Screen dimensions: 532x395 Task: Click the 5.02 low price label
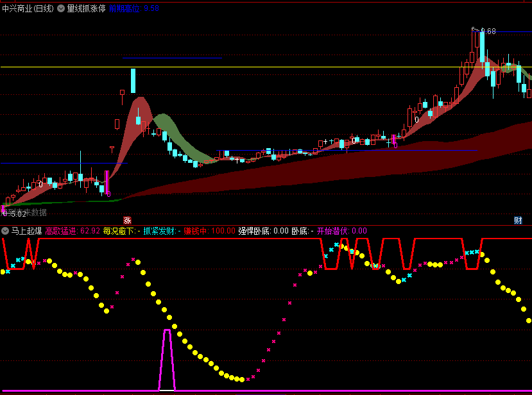tap(19, 214)
